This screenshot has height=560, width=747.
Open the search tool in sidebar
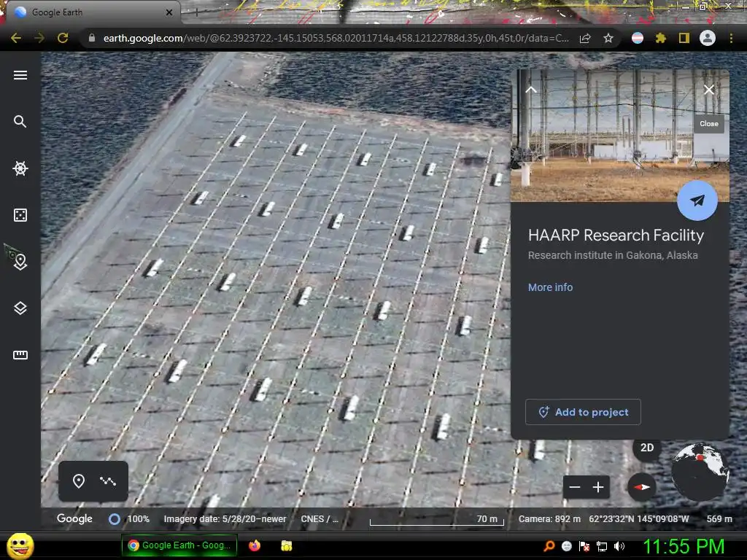click(x=20, y=122)
